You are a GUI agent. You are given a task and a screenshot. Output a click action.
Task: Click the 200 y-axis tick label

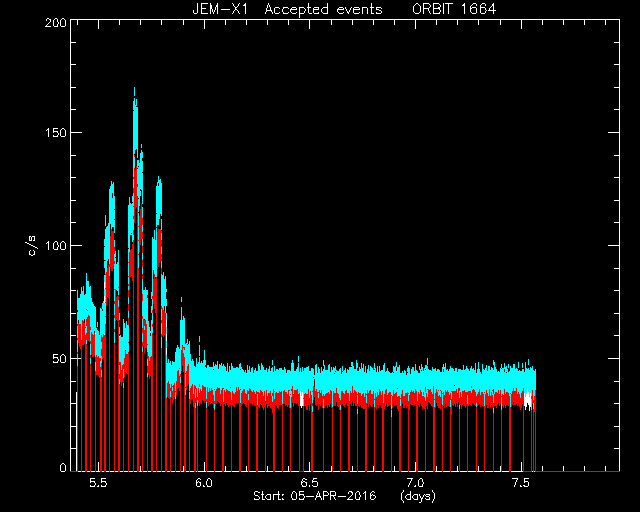tap(56, 23)
